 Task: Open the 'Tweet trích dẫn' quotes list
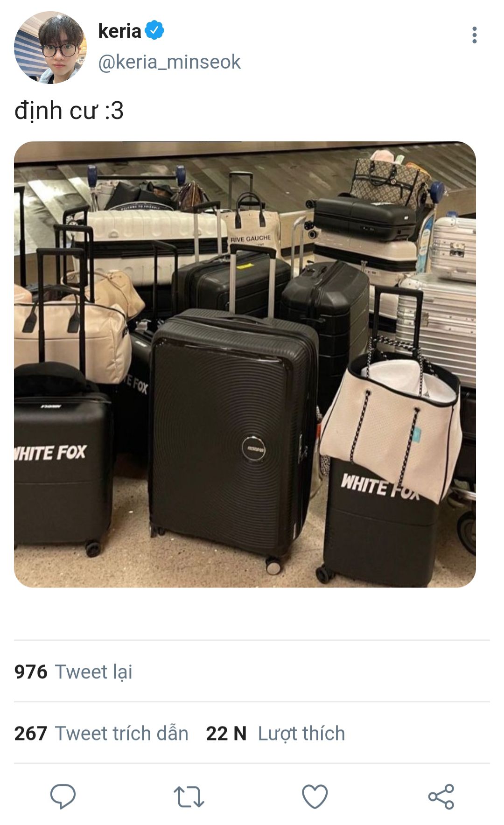[x=122, y=734]
